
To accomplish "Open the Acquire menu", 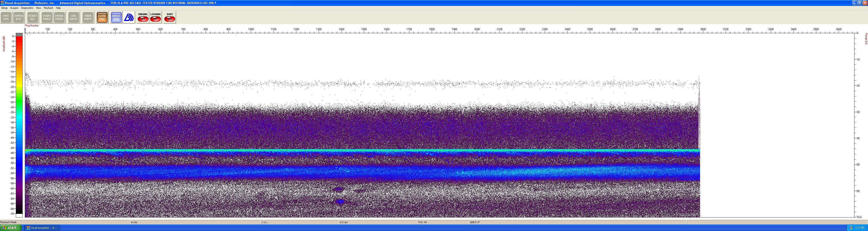I will pyautogui.click(x=14, y=8).
